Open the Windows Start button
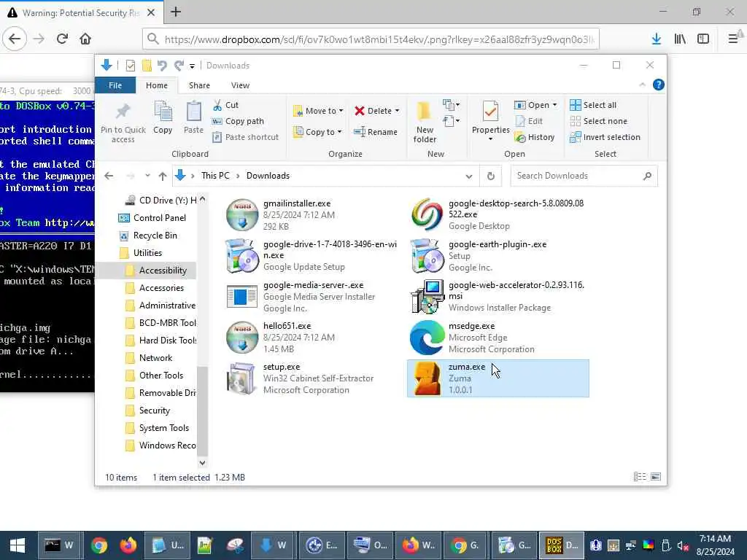Viewport: 747px width, 560px height. click(x=18, y=545)
